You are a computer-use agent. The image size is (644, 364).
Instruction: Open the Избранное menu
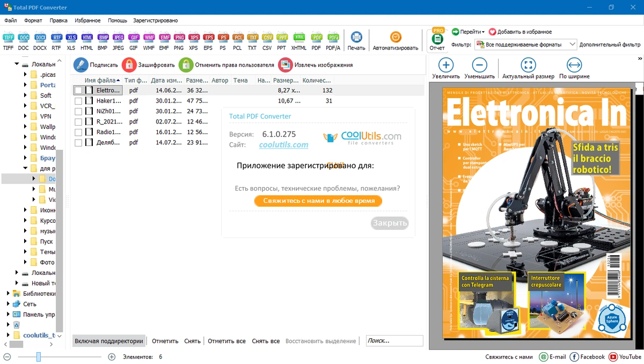click(x=88, y=20)
